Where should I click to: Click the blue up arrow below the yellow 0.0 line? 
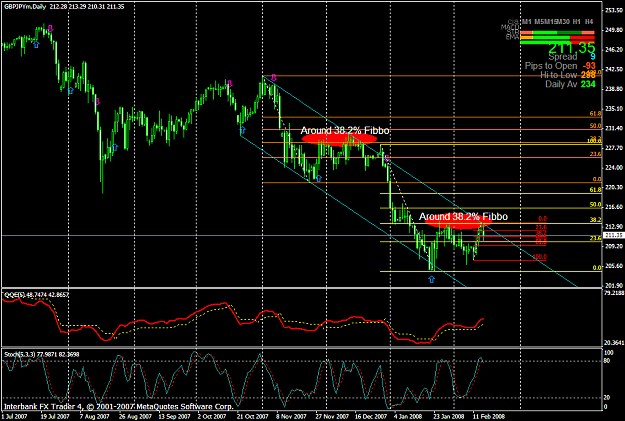pyautogui.click(x=431, y=279)
